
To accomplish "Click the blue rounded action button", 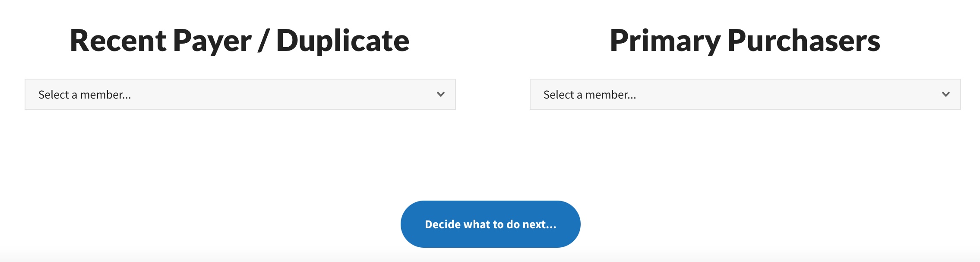I will click(490, 224).
